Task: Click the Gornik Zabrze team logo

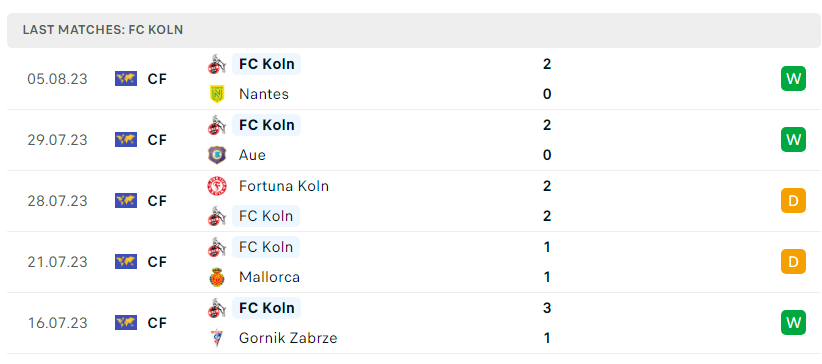Action: click(x=217, y=338)
